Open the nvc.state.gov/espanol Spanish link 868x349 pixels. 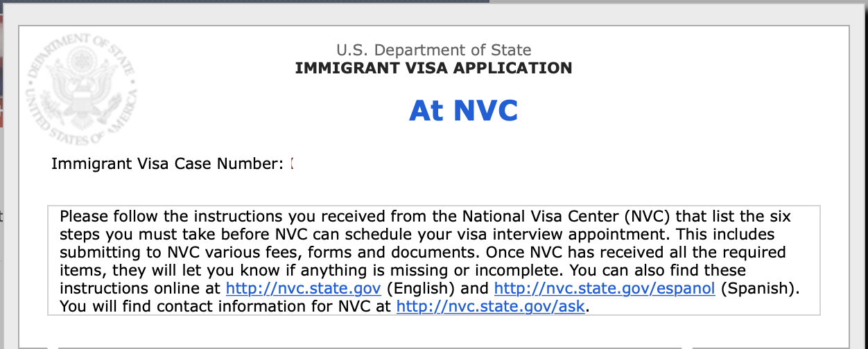tap(605, 288)
